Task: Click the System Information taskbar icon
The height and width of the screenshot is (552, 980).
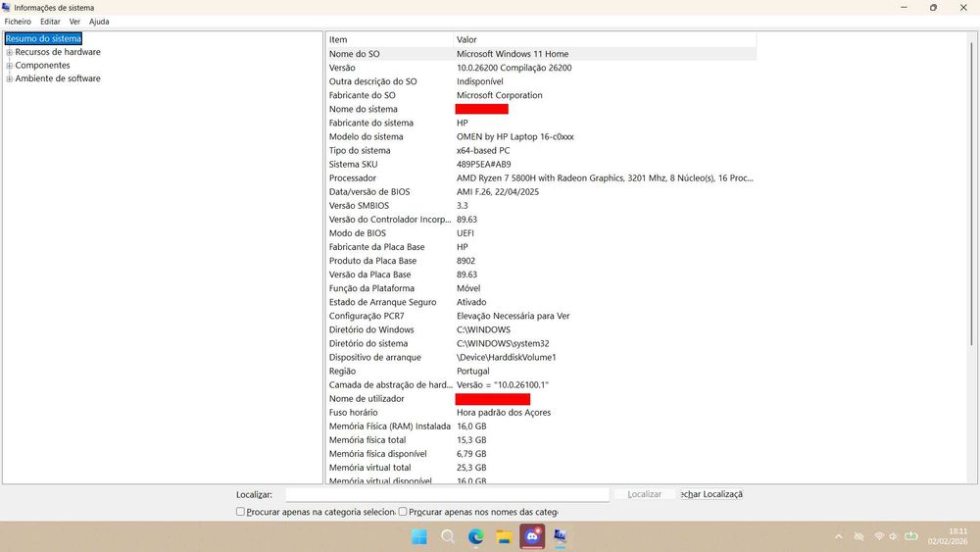Action: pos(560,536)
